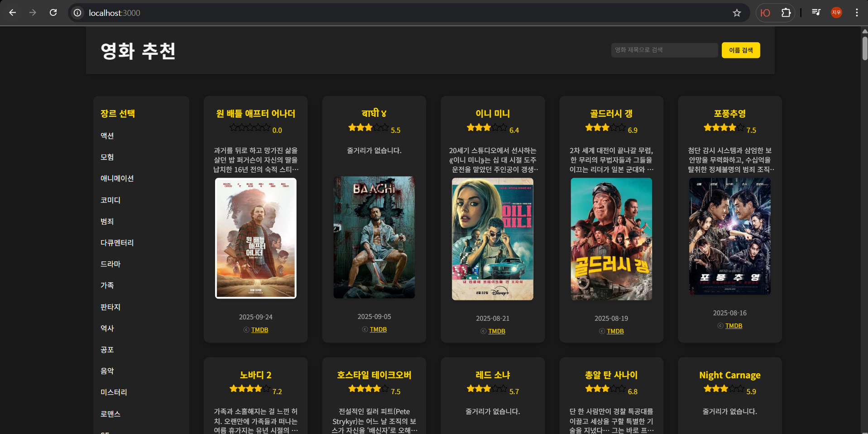
Task: Open the extensions puzzle icon
Action: [786, 13]
